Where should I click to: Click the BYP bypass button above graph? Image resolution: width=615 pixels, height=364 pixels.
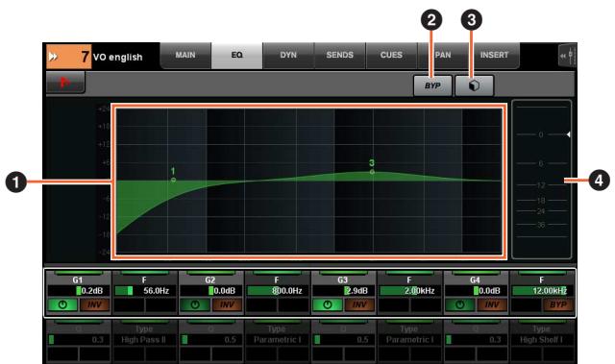pos(432,85)
